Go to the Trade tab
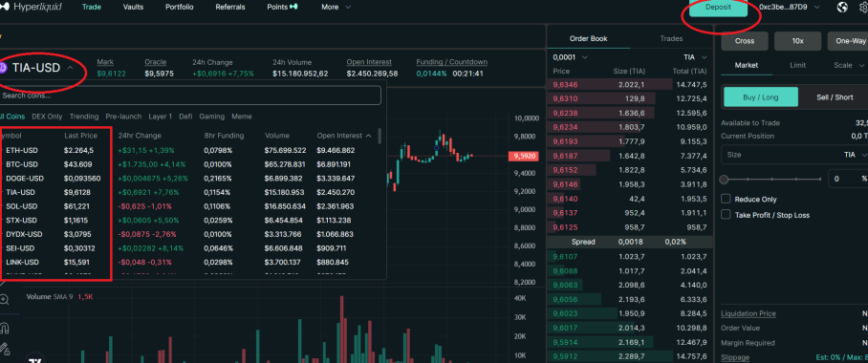The image size is (868, 363). pyautogui.click(x=92, y=8)
